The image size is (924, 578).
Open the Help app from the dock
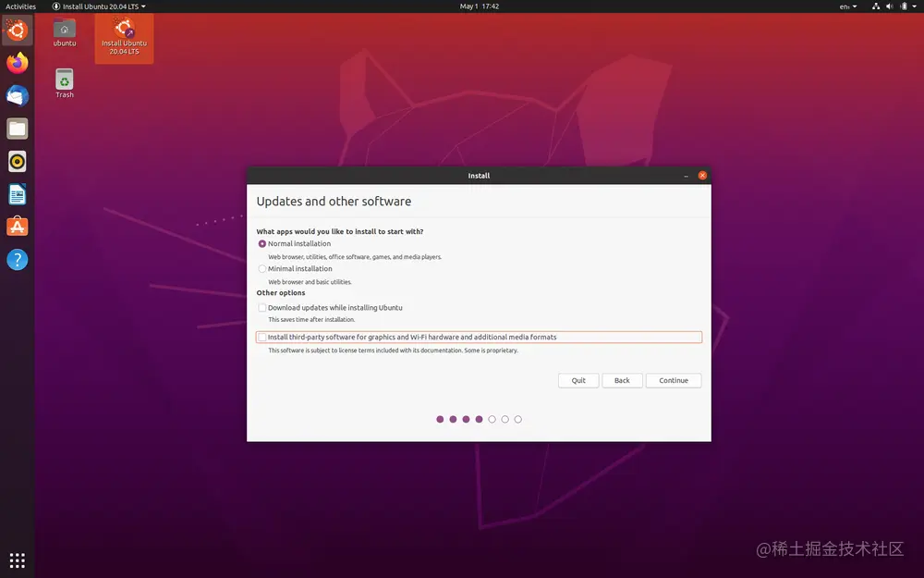point(17,259)
